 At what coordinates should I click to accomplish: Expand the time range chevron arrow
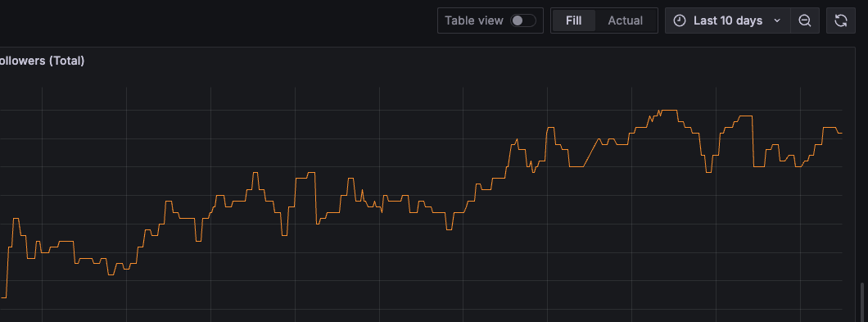[x=776, y=20]
